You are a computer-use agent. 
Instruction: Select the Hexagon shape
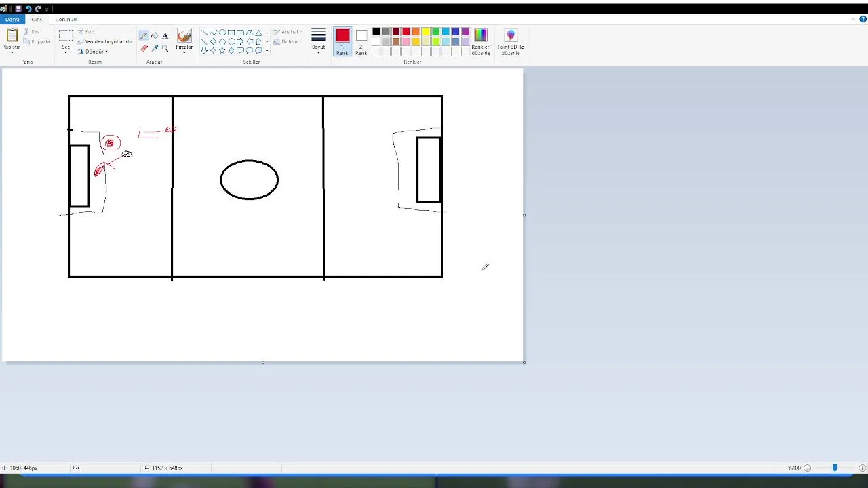pos(231,41)
